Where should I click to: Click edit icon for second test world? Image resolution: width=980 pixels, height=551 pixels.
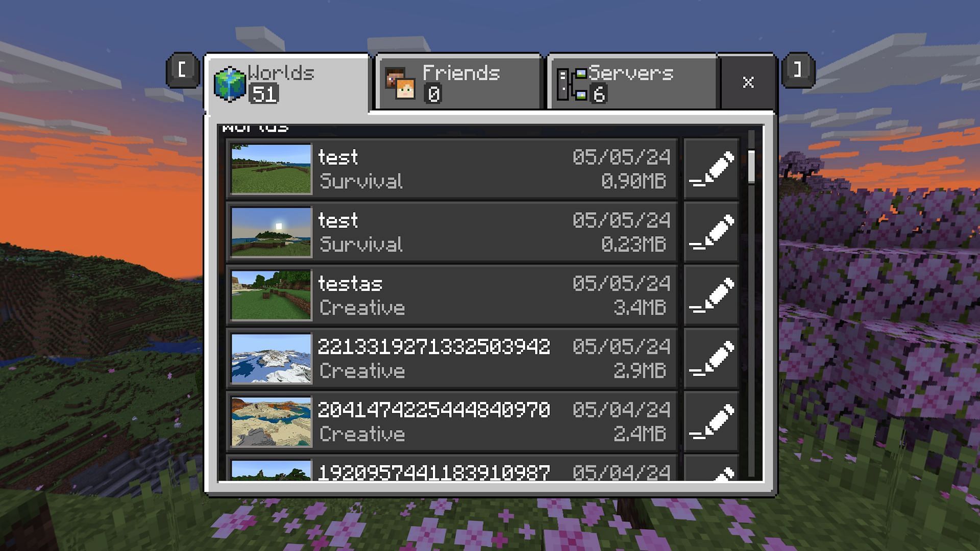[712, 232]
